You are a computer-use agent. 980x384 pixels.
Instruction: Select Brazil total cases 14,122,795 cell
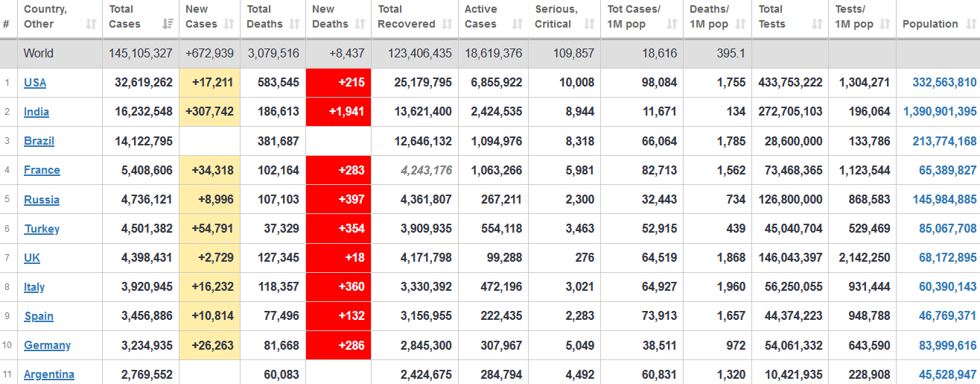pyautogui.click(x=141, y=141)
